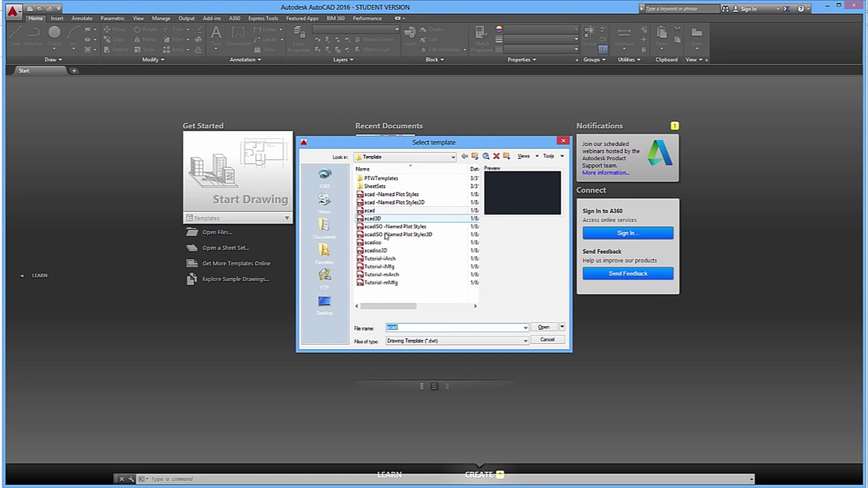Click the horizontal scrollbar in file list
The image size is (868, 488).
[388, 306]
